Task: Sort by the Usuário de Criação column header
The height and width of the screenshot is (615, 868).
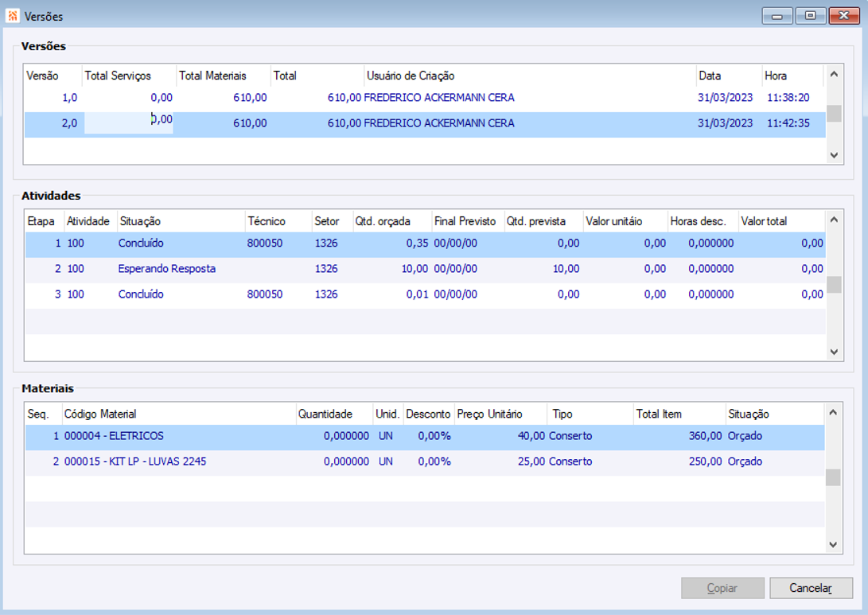Action: (410, 76)
